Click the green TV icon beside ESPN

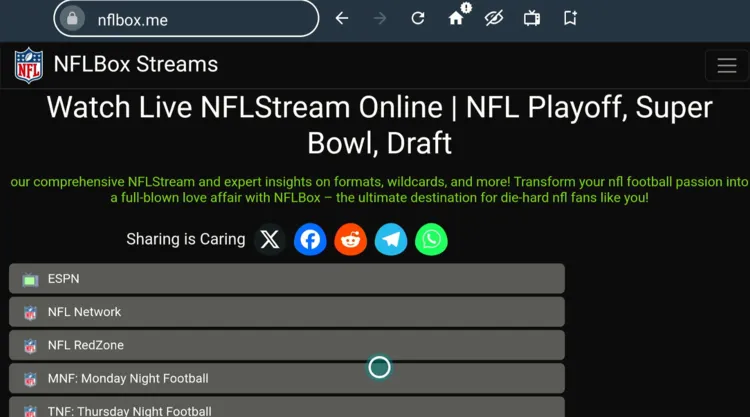[30, 279]
